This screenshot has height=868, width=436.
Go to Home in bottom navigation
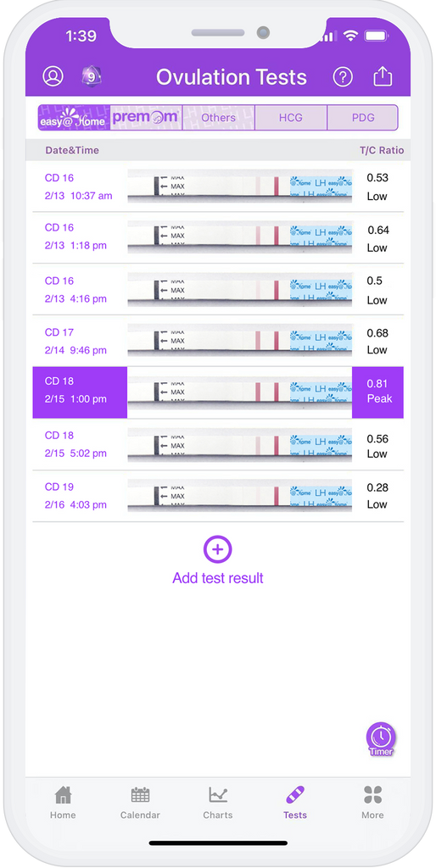pos(63,803)
